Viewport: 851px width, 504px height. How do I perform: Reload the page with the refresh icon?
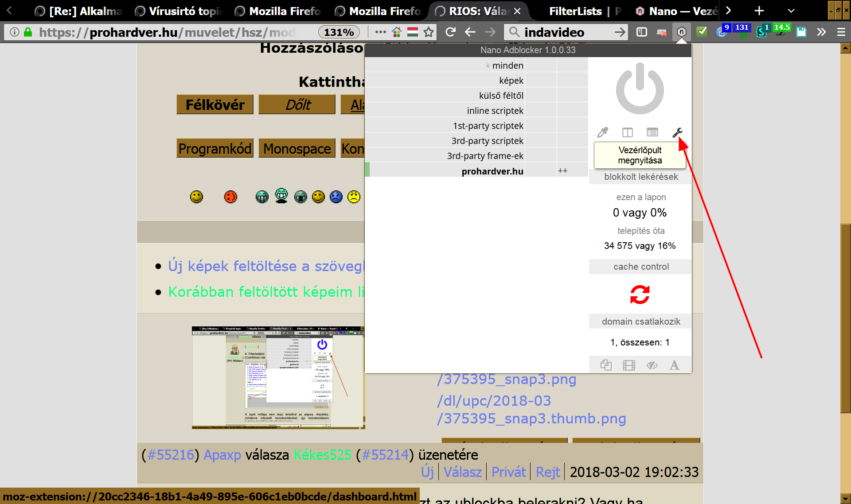coord(450,32)
